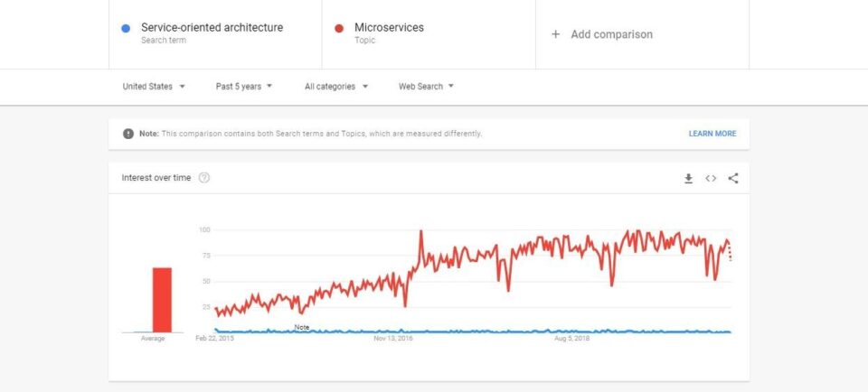Open the Past 5 years time range dropdown
868x392 pixels.
tap(244, 86)
